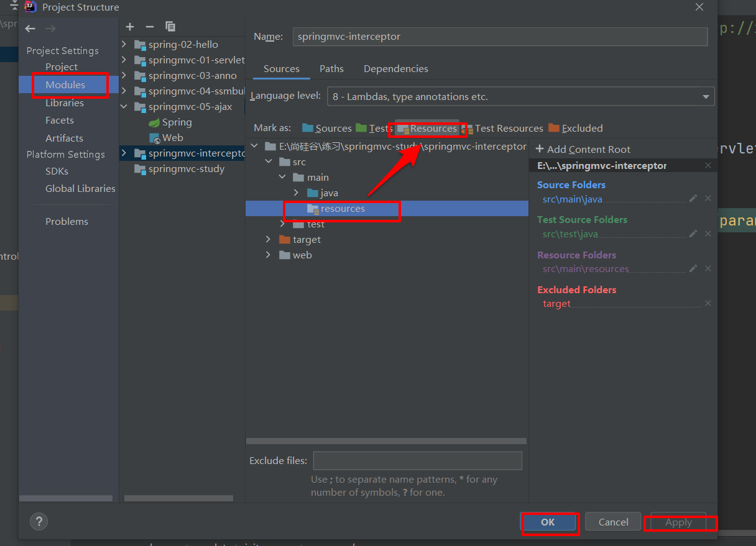
Task: Expand the target folder node
Action: point(268,239)
